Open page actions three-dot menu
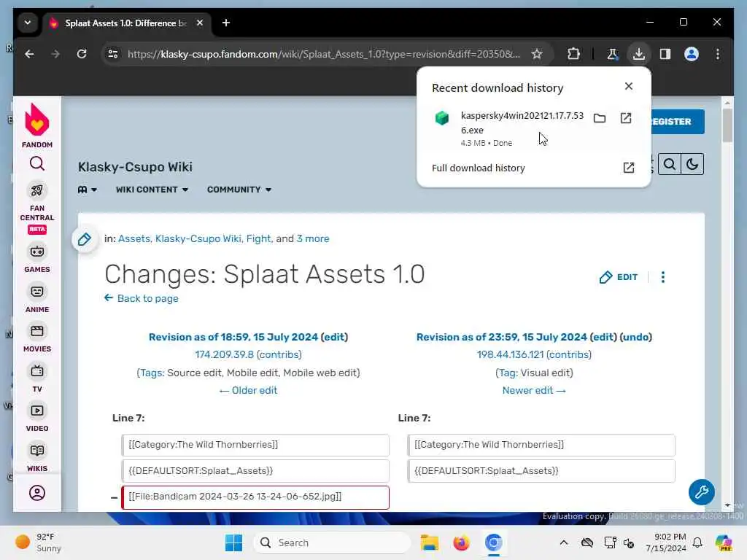The width and height of the screenshot is (747, 560). click(663, 277)
